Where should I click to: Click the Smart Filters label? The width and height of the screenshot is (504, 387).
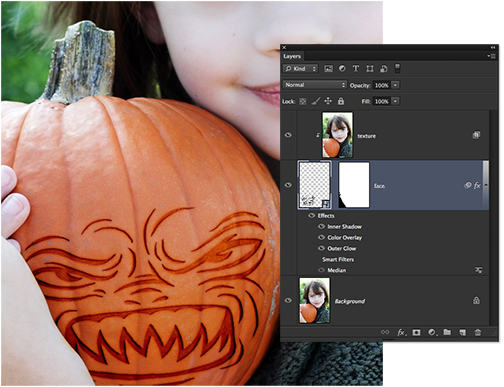click(x=338, y=259)
